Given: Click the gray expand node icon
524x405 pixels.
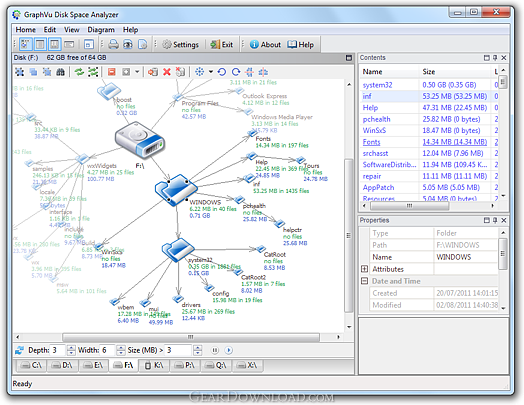Looking at the screenshot, I should 126,72.
